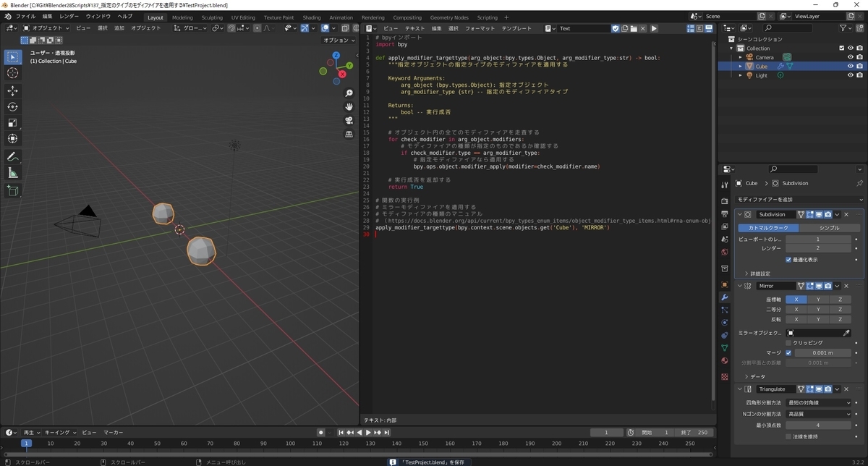This screenshot has height=466, width=868.
Task: Select the Add Cube tool
Action: (x=13, y=190)
